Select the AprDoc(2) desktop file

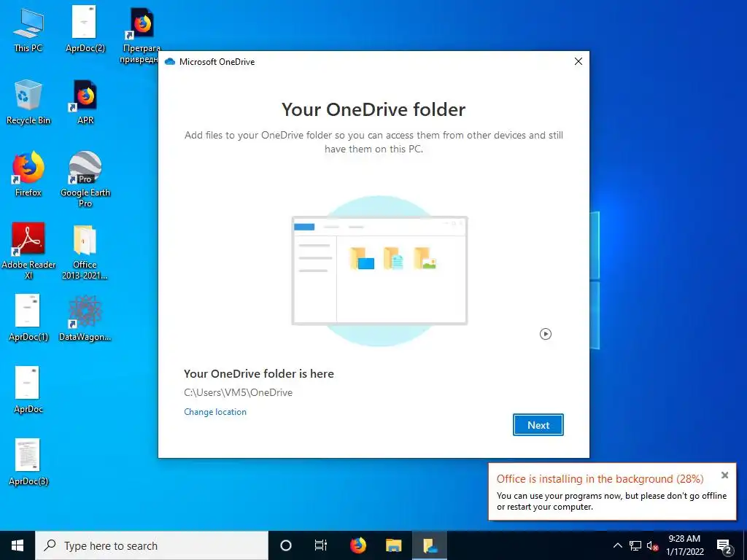pos(85,29)
